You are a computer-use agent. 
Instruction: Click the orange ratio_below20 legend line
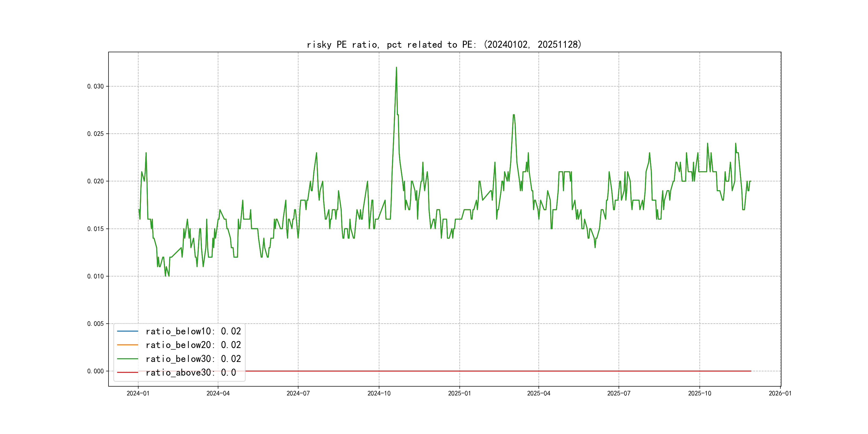tap(127, 345)
